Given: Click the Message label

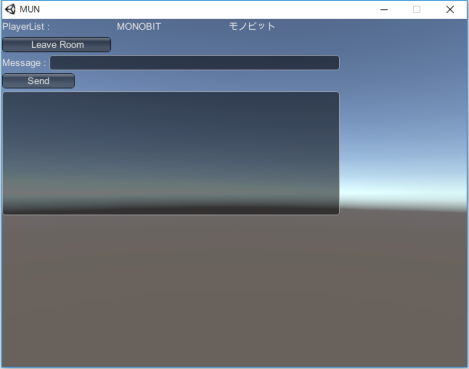Looking at the screenshot, I should 24,63.
